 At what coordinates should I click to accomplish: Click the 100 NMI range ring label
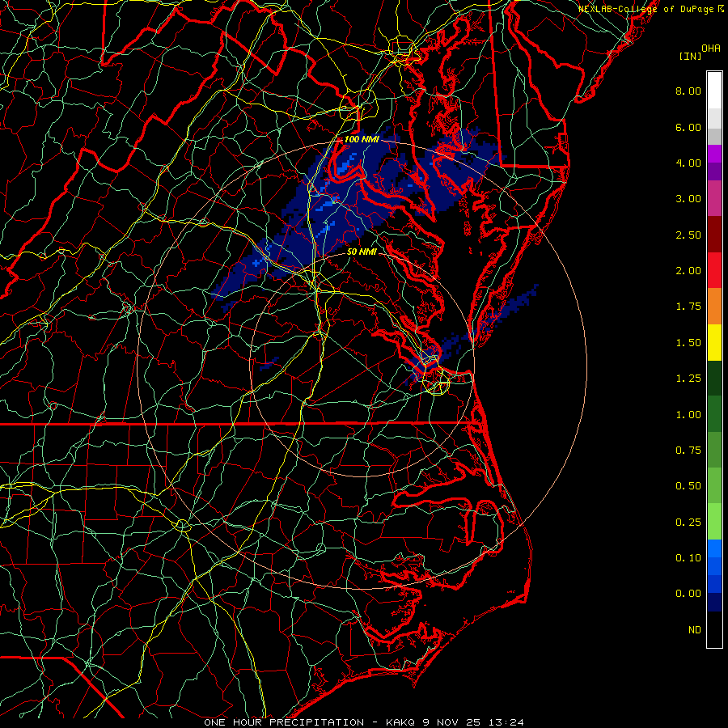[362, 139]
